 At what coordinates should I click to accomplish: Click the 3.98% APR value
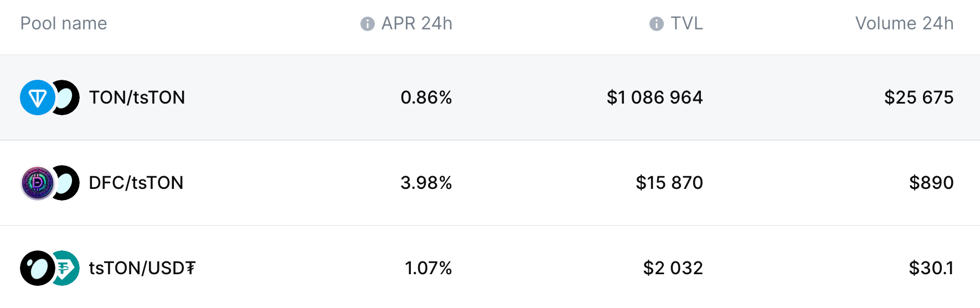tap(426, 183)
